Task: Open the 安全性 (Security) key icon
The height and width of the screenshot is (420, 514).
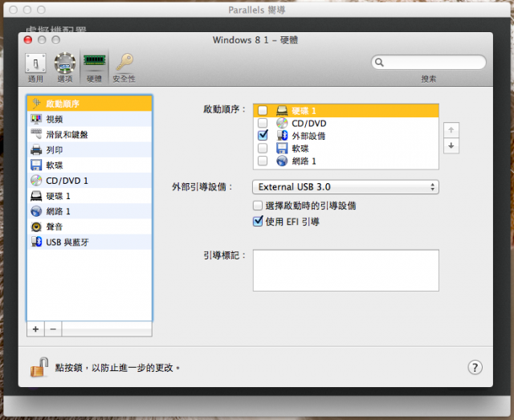Action: [x=124, y=62]
